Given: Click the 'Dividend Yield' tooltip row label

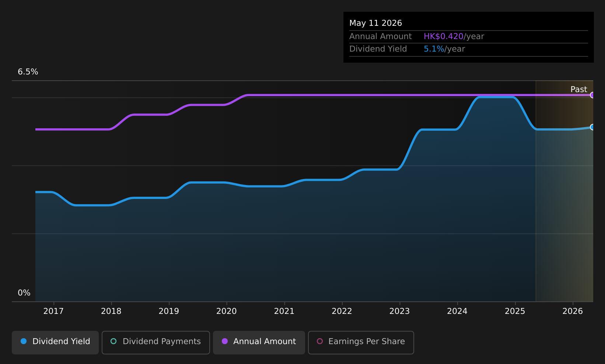Looking at the screenshot, I should pyautogui.click(x=378, y=49).
